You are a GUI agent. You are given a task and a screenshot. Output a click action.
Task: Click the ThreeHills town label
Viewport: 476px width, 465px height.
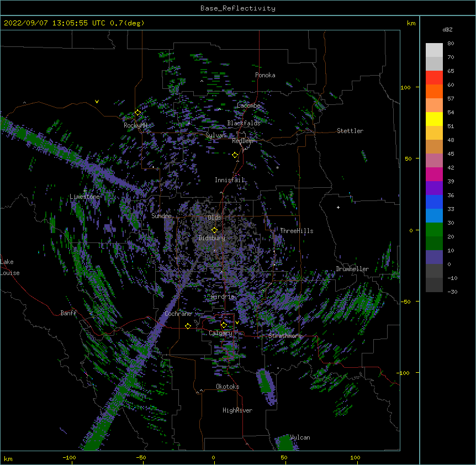(x=297, y=231)
